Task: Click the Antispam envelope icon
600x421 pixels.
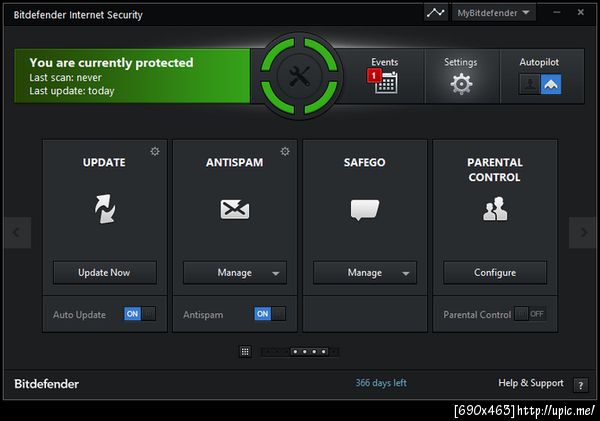Action: point(235,209)
